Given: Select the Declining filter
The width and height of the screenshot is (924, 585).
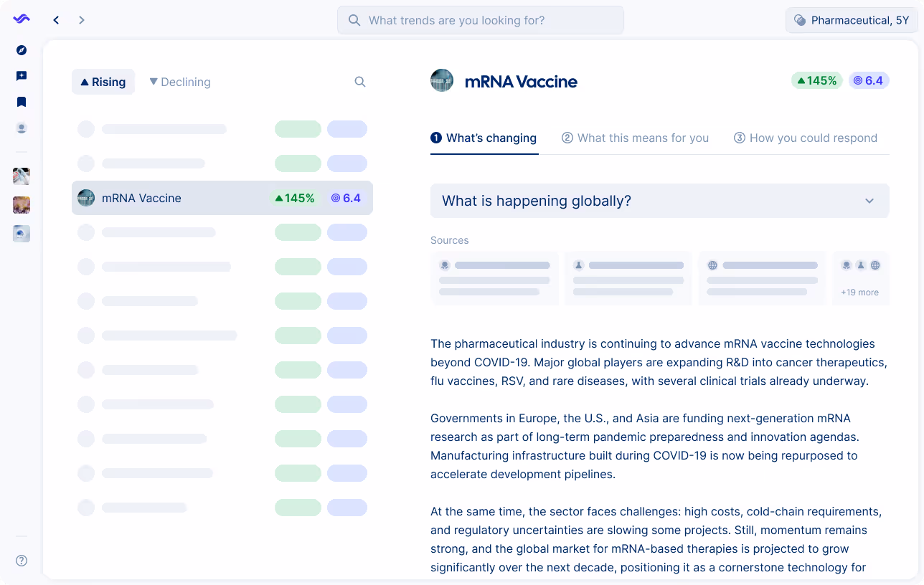Looking at the screenshot, I should pos(180,82).
